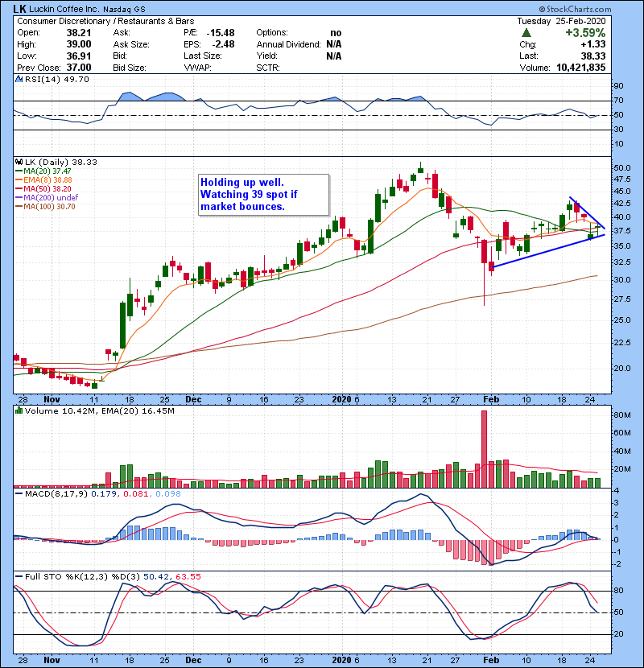The width and height of the screenshot is (644, 668).
Task: Click the Prev Close value 37.00
Action: [79, 68]
